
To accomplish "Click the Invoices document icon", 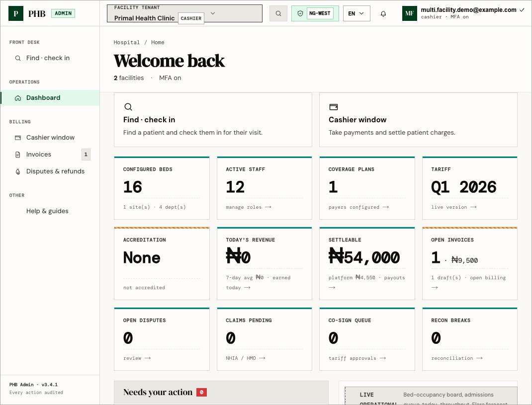I will (18, 155).
